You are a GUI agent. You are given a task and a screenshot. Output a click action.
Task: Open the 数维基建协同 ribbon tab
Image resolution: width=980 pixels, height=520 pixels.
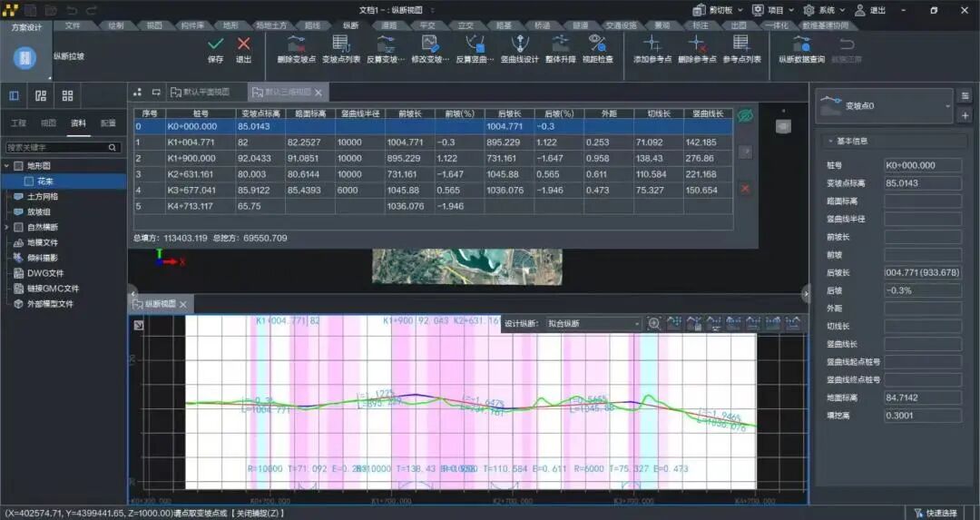[826, 25]
